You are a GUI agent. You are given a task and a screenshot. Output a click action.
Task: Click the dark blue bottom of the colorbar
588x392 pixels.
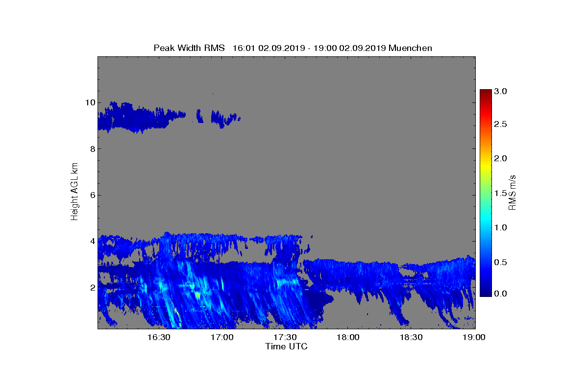click(486, 292)
